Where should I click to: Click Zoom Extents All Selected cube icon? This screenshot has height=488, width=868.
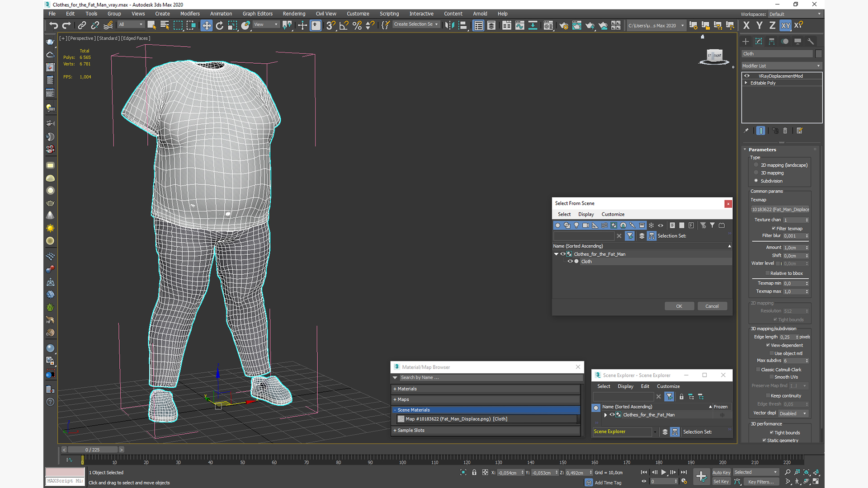pos(816,472)
